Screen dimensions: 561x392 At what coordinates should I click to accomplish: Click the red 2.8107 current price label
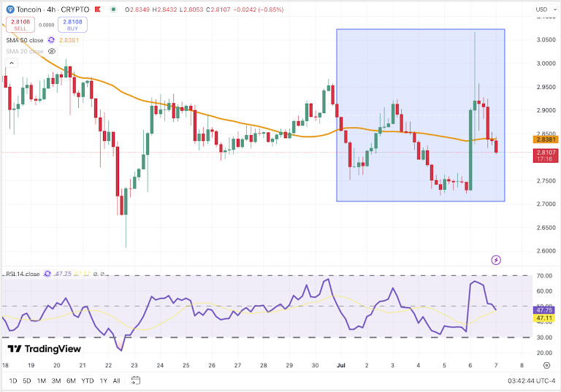(546, 155)
